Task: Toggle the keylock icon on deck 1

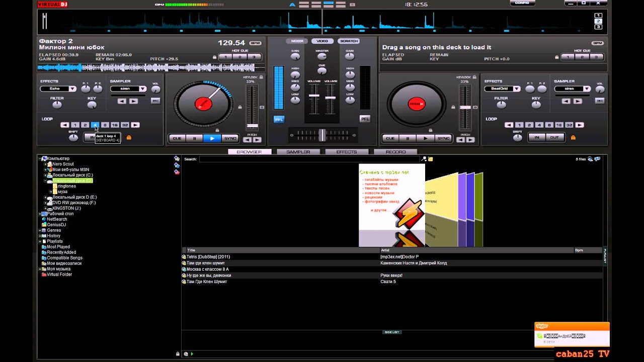Action: pyautogui.click(x=261, y=77)
